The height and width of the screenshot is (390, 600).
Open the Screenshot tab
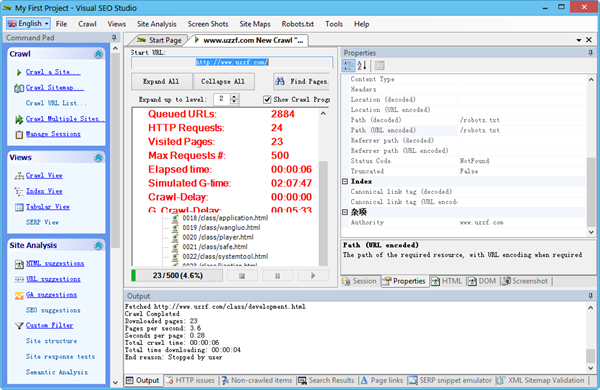click(x=525, y=281)
